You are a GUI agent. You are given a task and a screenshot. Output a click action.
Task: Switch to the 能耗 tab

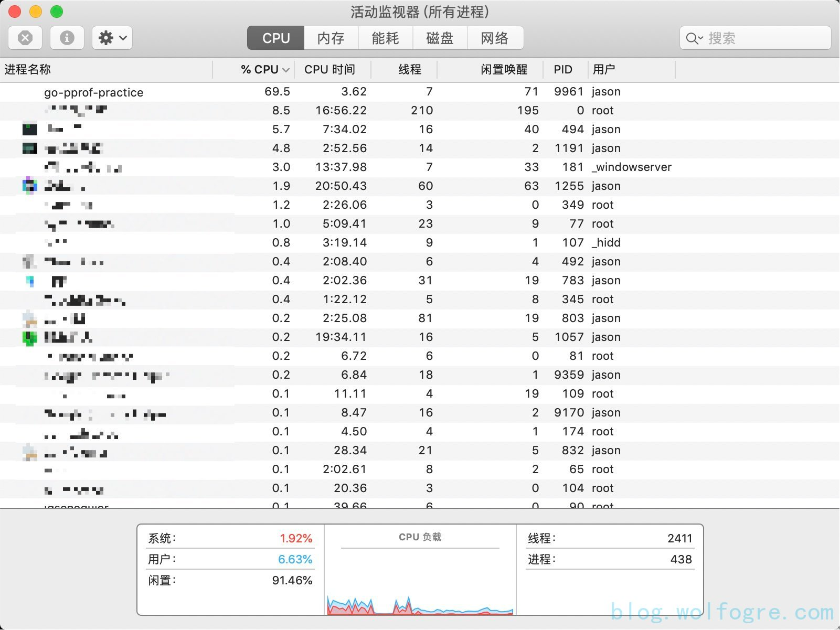(x=385, y=38)
